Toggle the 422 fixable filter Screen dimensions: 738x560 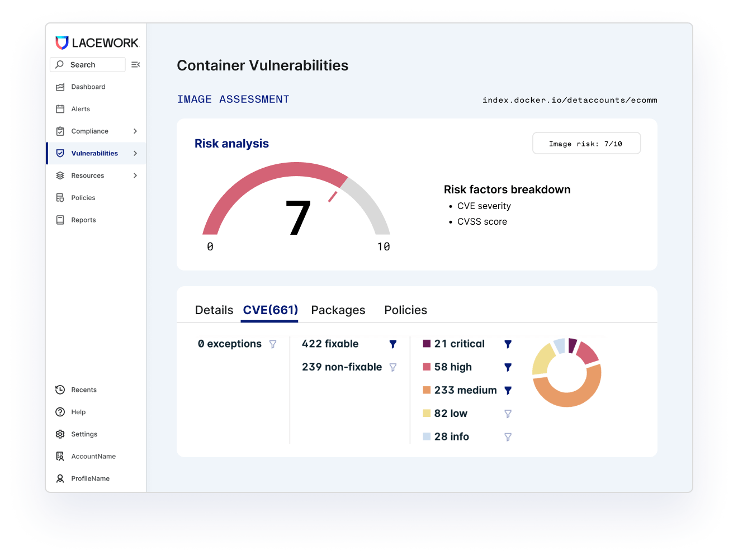393,344
